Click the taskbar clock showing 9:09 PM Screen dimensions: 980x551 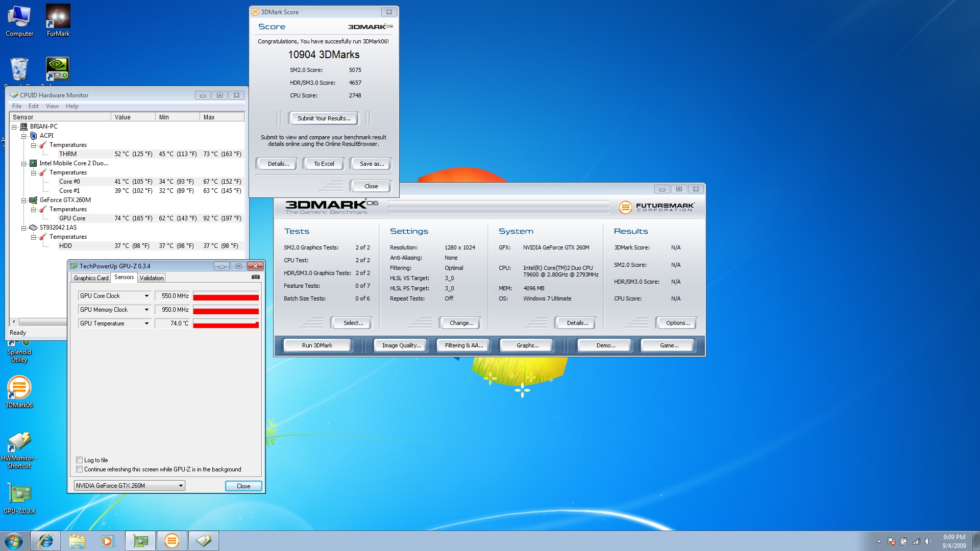tap(953, 541)
